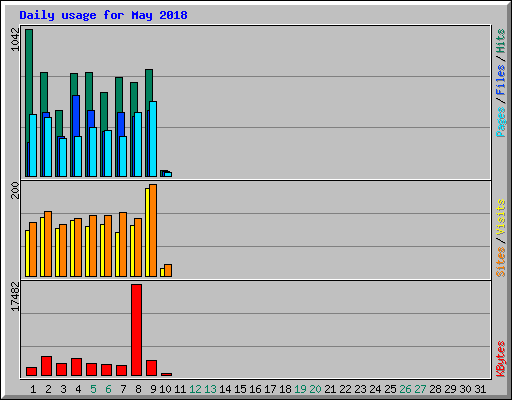Click green weekend day label 20
This screenshot has width=512, height=400.
point(315,389)
